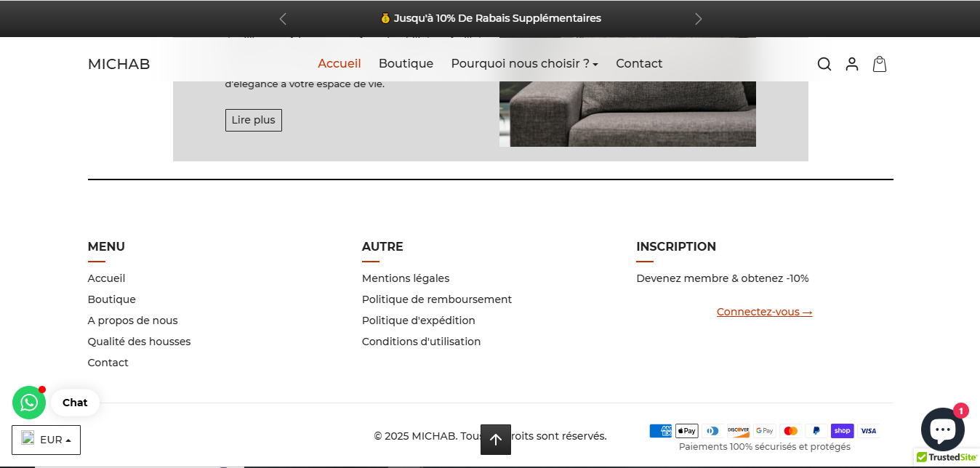980x468 pixels.
Task: Open the shopping bag cart
Action: (879, 64)
